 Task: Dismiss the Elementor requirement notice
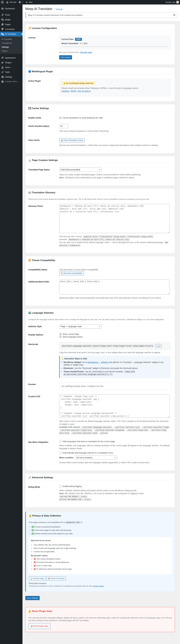pyautogui.click(x=174, y=15)
